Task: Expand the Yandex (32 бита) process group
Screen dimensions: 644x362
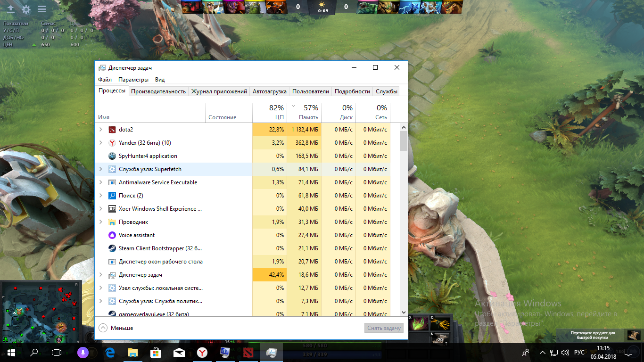Action: 100,143
